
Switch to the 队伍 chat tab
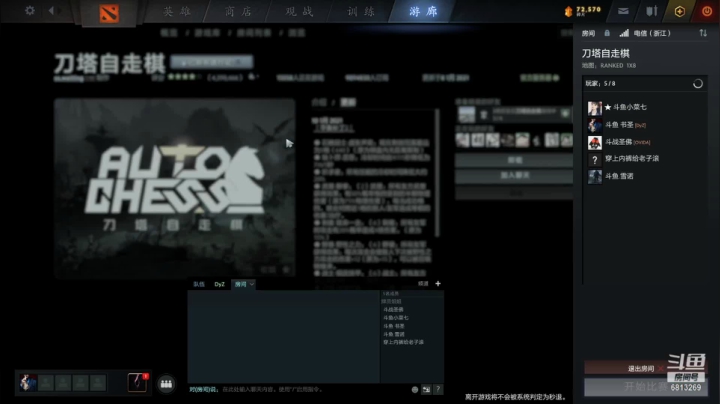tap(199, 284)
